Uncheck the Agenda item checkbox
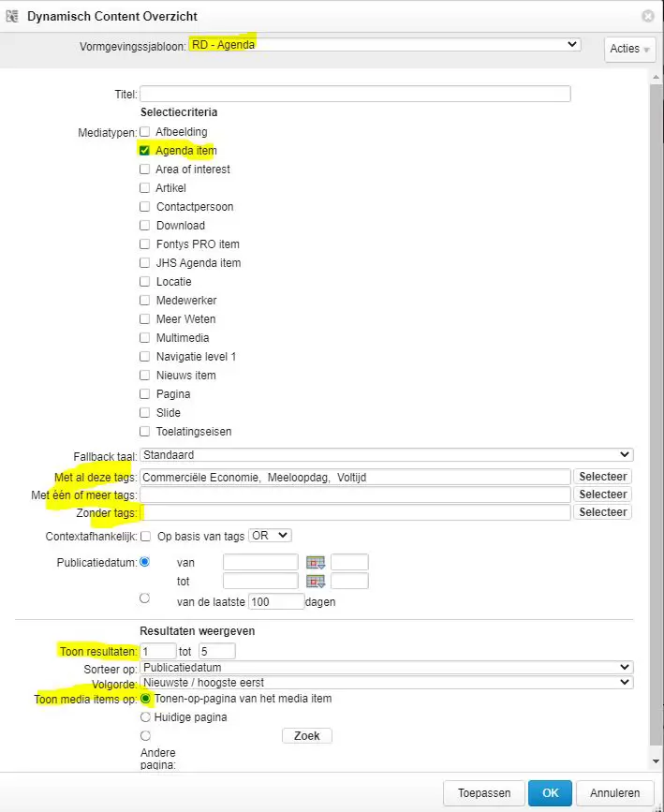664x812 pixels. click(144, 150)
